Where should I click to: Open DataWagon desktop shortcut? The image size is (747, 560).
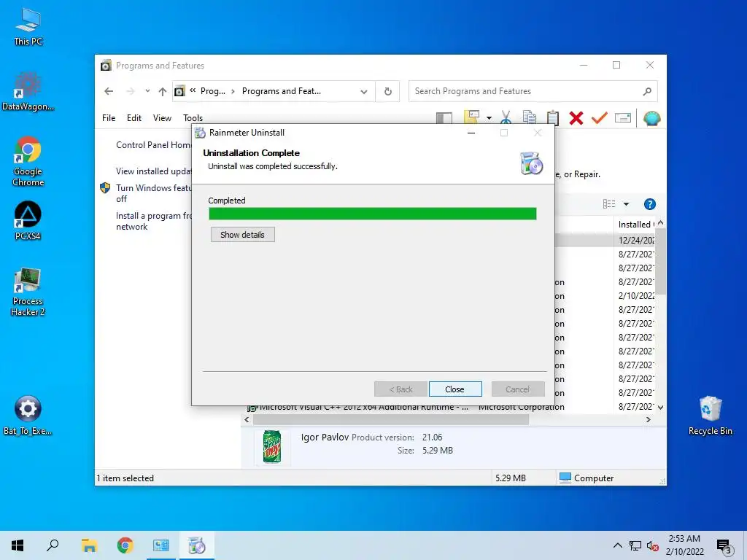pos(28,92)
